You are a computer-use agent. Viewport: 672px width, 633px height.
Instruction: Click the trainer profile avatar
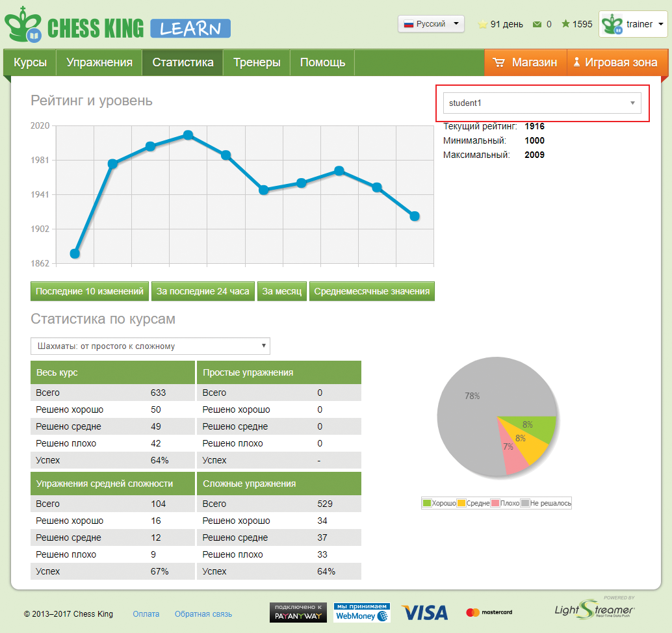(x=612, y=25)
